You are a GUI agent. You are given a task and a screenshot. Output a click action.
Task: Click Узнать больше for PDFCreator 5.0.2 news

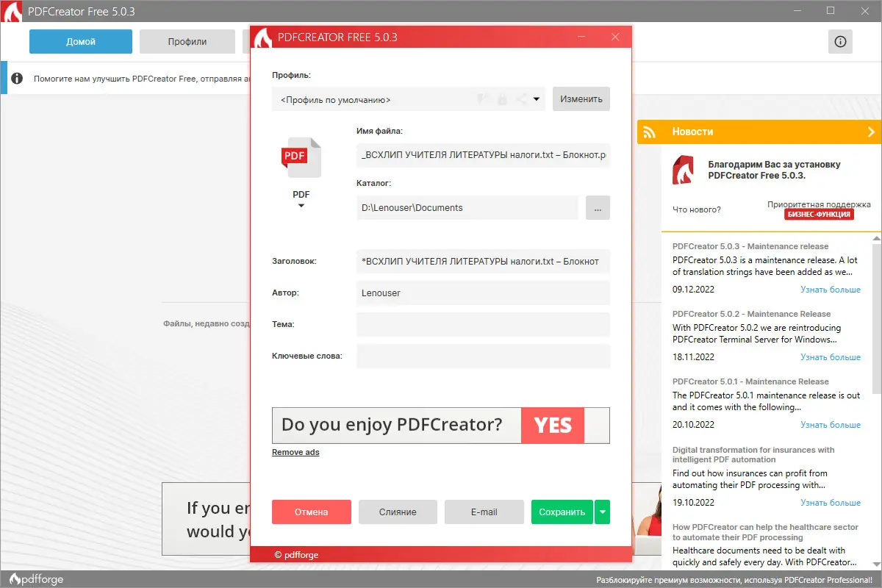click(x=831, y=357)
